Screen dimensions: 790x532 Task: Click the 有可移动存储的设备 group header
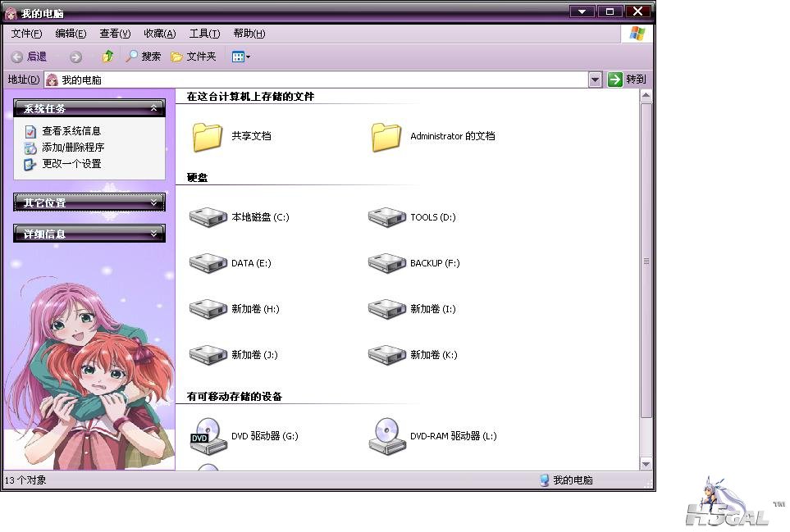pos(235,397)
